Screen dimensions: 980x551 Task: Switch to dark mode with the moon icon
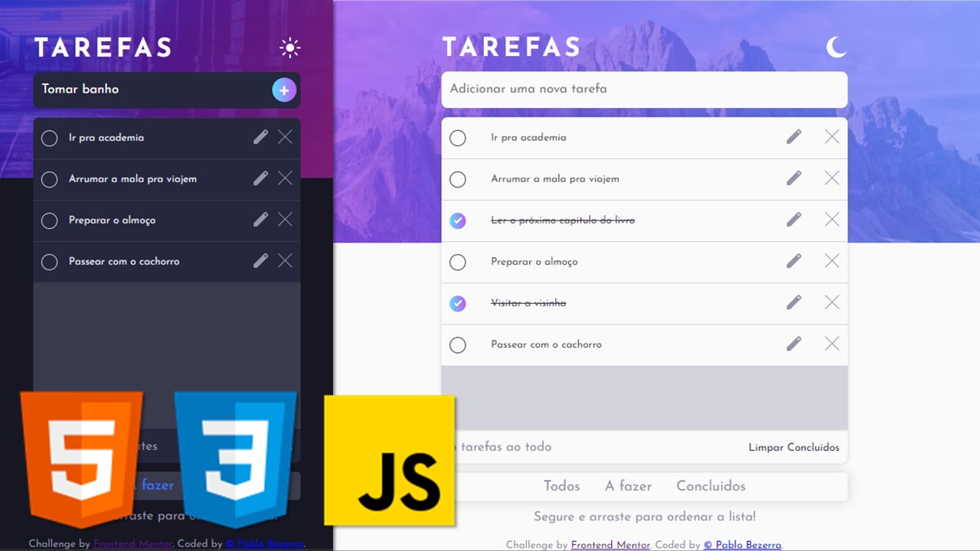point(836,47)
